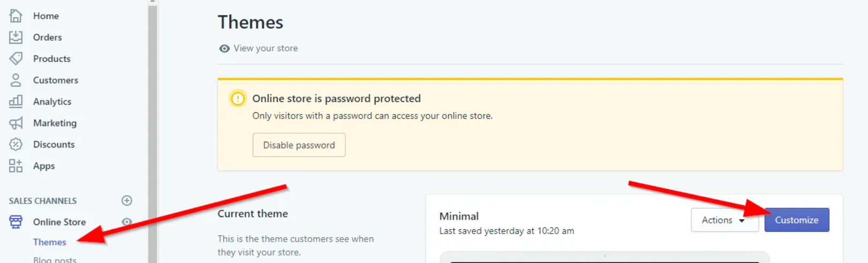Viewport: 868px width, 263px height.
Task: Click the Orders inbox icon
Action: (16, 37)
